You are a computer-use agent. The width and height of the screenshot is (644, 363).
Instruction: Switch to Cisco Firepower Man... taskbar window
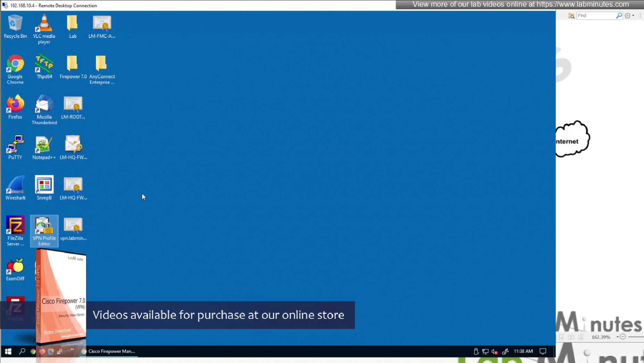(108, 351)
